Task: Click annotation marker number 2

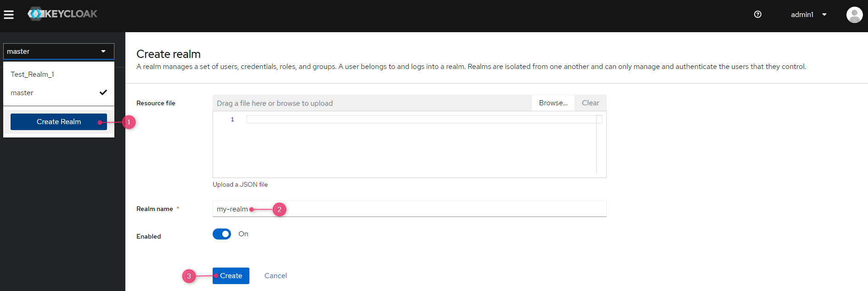Action: (x=279, y=210)
